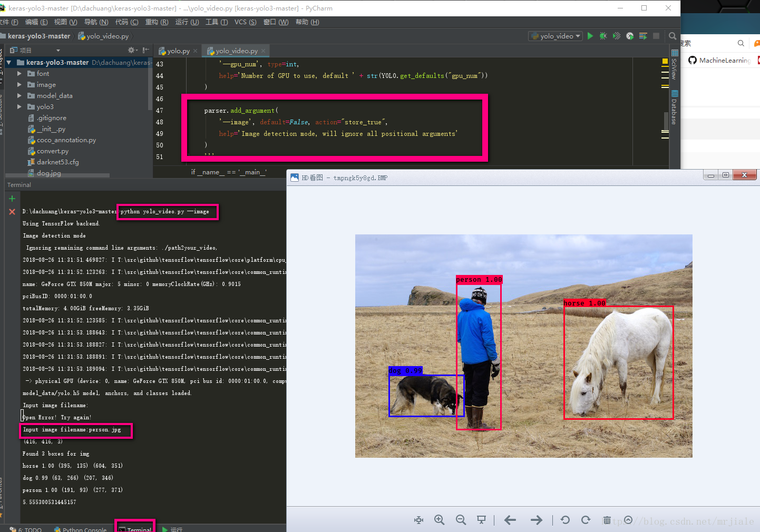Stop the running process in PyCharm toolbar

(x=656, y=36)
